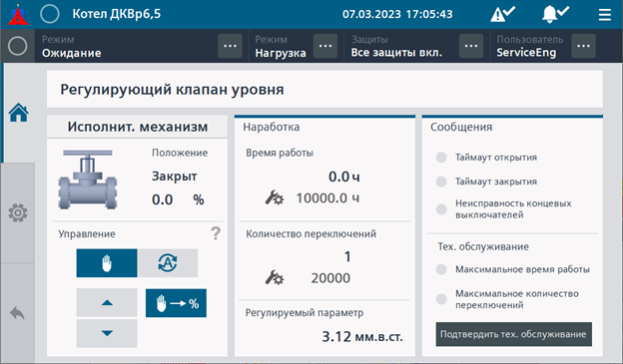623x364 pixels.
Task: Open the alarm acknowledge warning triangle icon
Action: pos(502,14)
